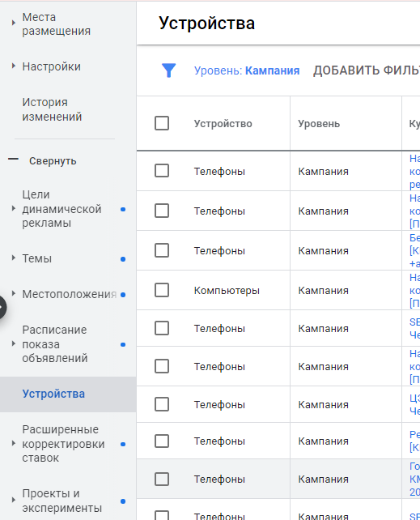Click Кампания cell in the Компьютеры row
420x520 pixels.
[x=323, y=291]
